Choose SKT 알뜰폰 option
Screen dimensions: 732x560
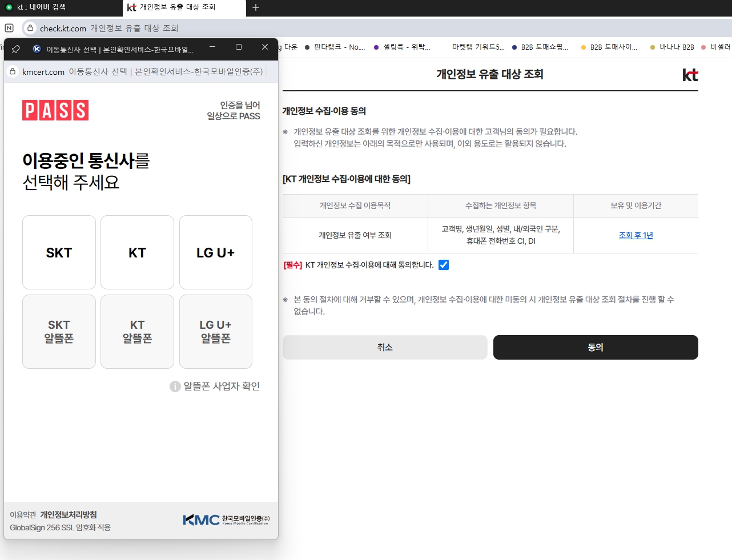[x=59, y=332]
